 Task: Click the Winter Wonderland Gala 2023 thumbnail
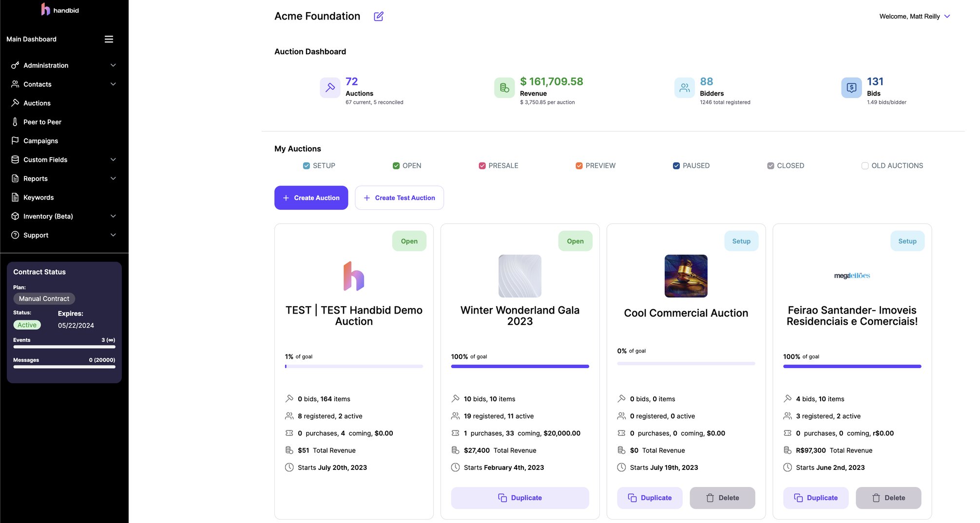519,276
